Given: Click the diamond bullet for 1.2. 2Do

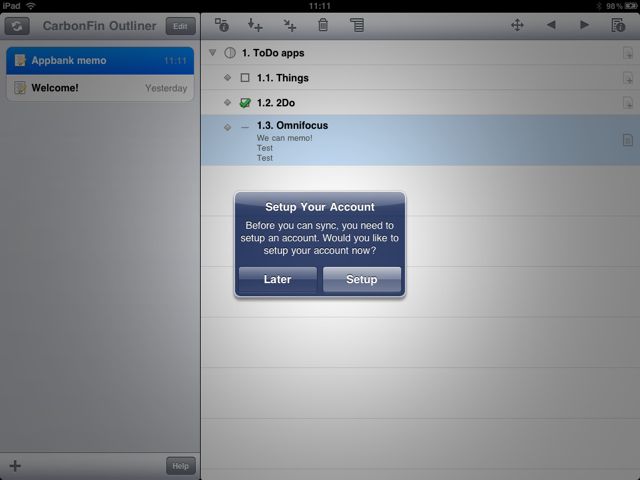Looking at the screenshot, I should coord(227,102).
